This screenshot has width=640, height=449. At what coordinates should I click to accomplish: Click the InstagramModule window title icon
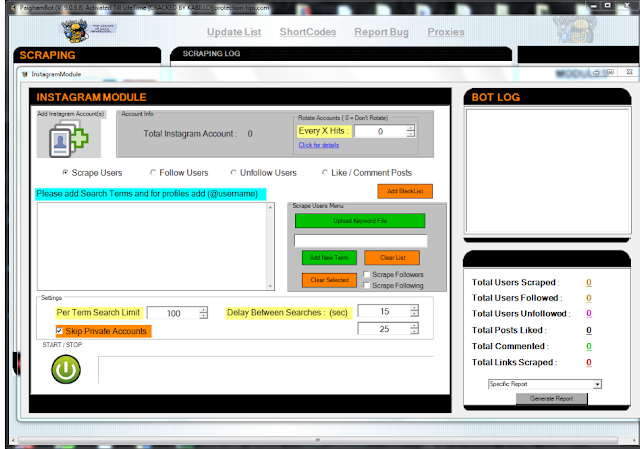[25, 74]
